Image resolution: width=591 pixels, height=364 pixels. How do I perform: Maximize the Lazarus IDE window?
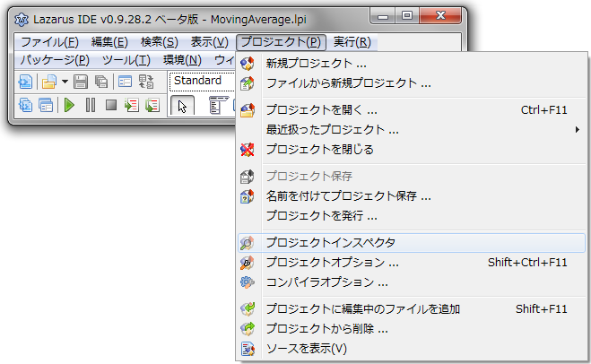pyautogui.click(x=407, y=16)
